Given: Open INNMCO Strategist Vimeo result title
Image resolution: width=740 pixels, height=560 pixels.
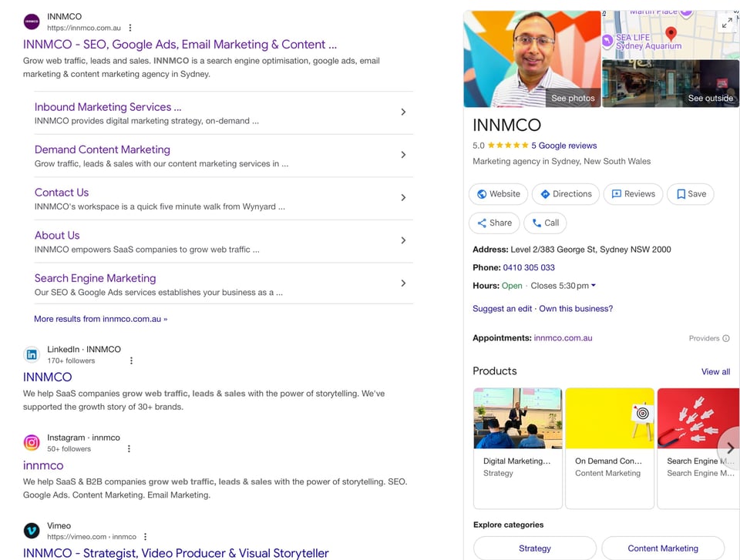Looking at the screenshot, I should [x=176, y=553].
